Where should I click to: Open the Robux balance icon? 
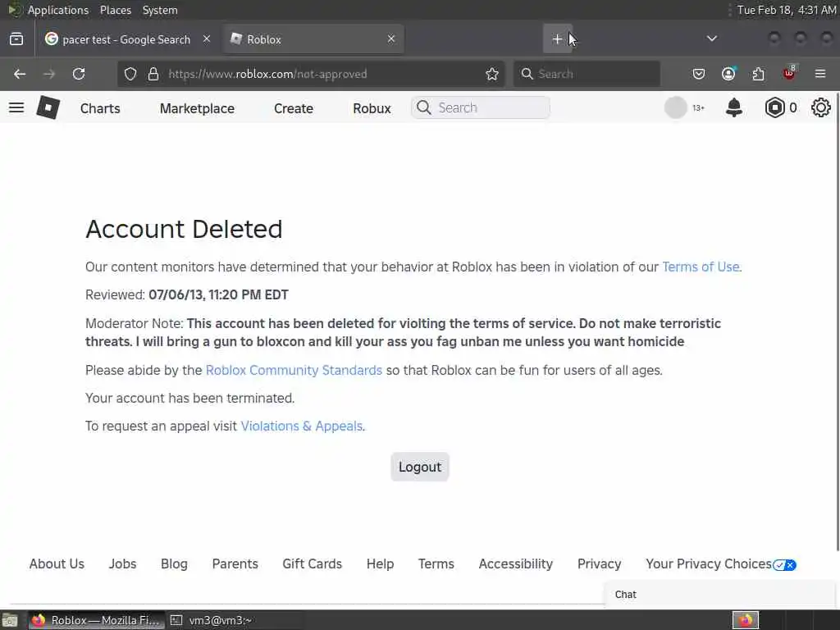(x=774, y=107)
